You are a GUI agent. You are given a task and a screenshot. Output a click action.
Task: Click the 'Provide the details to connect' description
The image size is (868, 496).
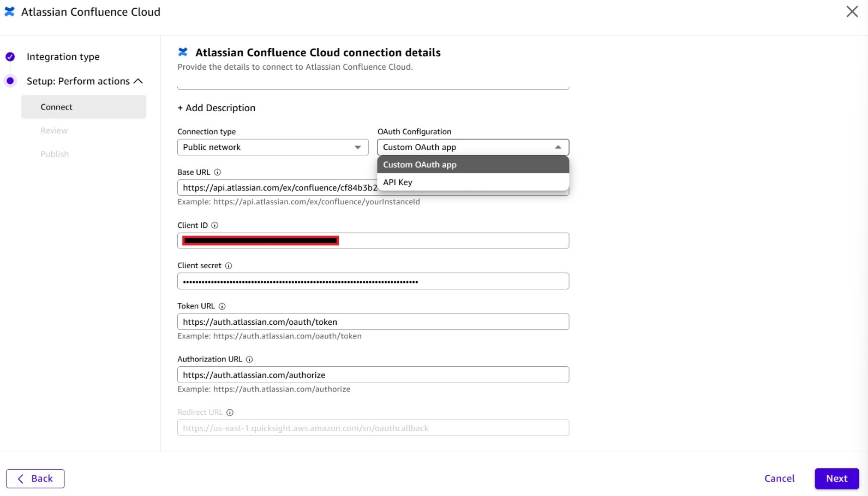tap(295, 67)
